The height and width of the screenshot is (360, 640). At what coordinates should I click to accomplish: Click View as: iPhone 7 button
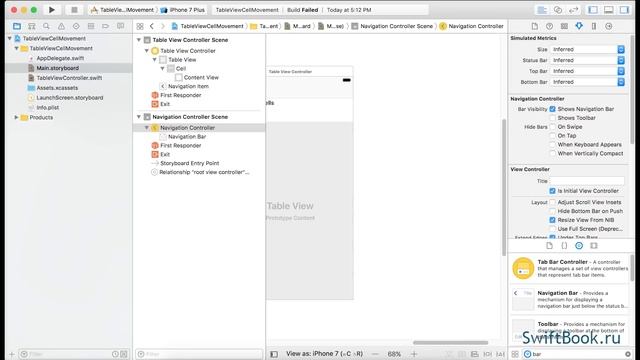(324, 354)
